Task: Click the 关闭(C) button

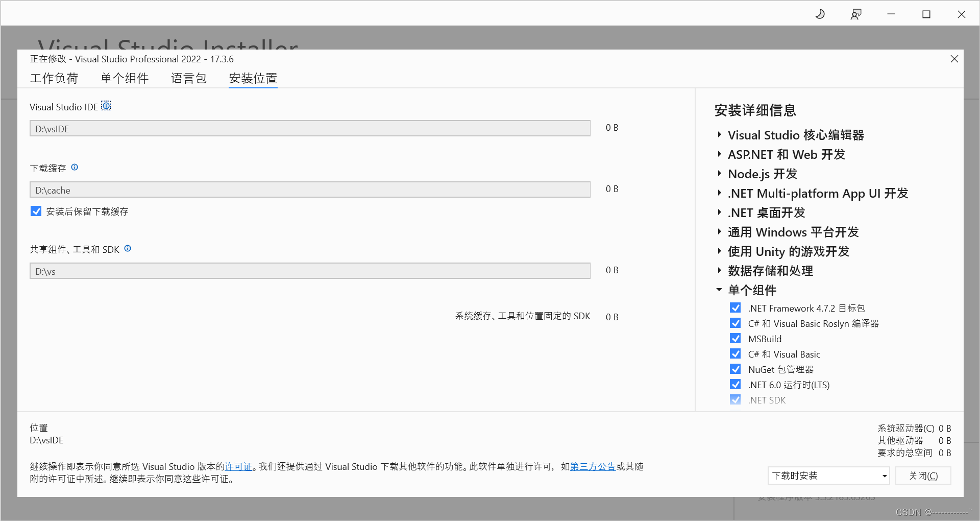Action: click(923, 476)
